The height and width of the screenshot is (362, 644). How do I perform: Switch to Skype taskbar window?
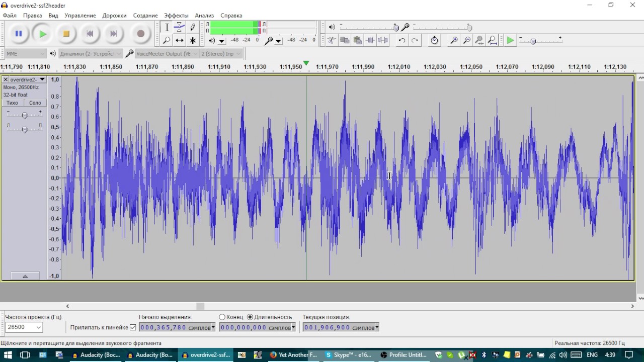tap(348, 355)
